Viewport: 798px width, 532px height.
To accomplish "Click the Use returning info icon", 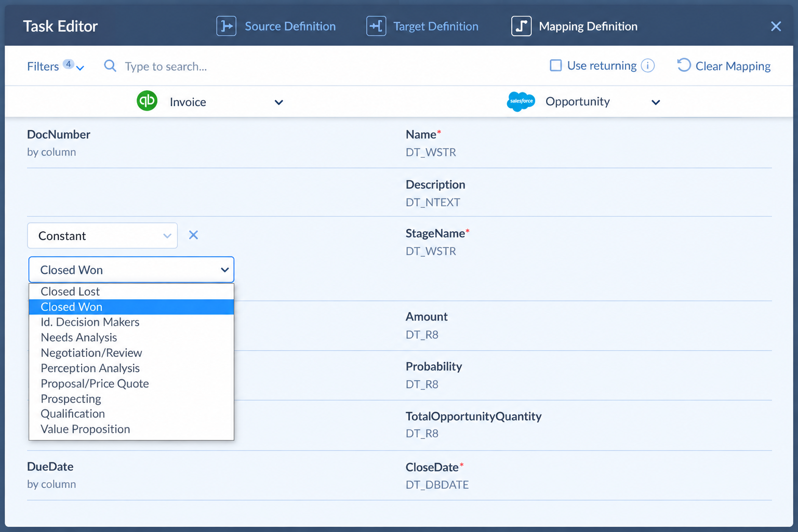I will [x=648, y=65].
